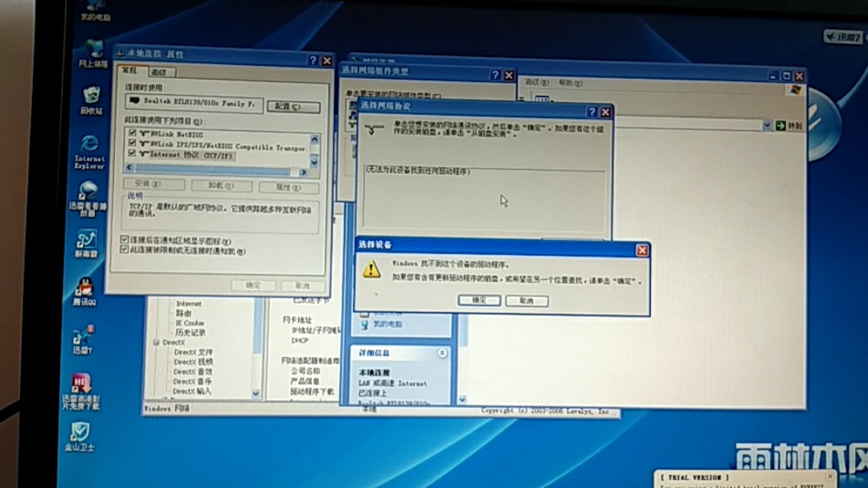The image size is (868, 488).
Task: Open the 回收站 recycle bin icon
Action: tap(92, 100)
